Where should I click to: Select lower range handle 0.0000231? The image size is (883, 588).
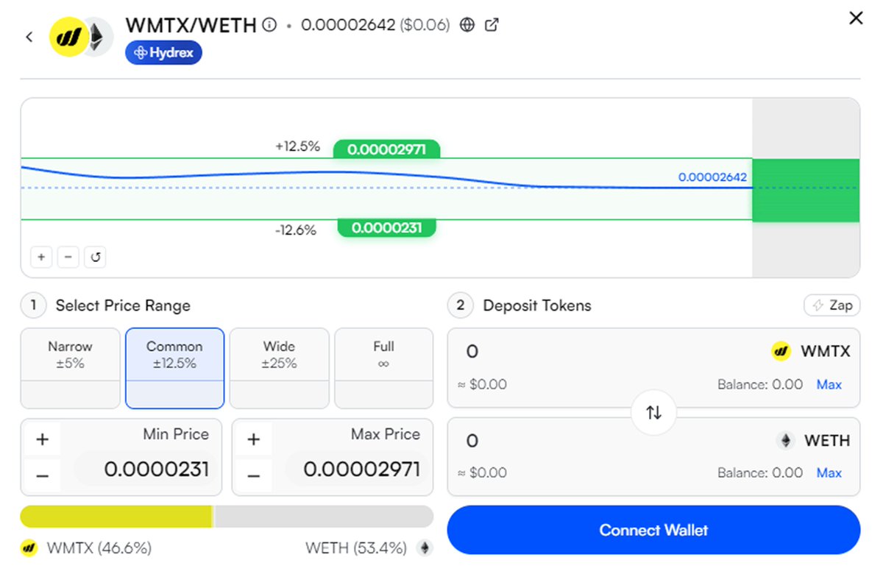(x=386, y=227)
